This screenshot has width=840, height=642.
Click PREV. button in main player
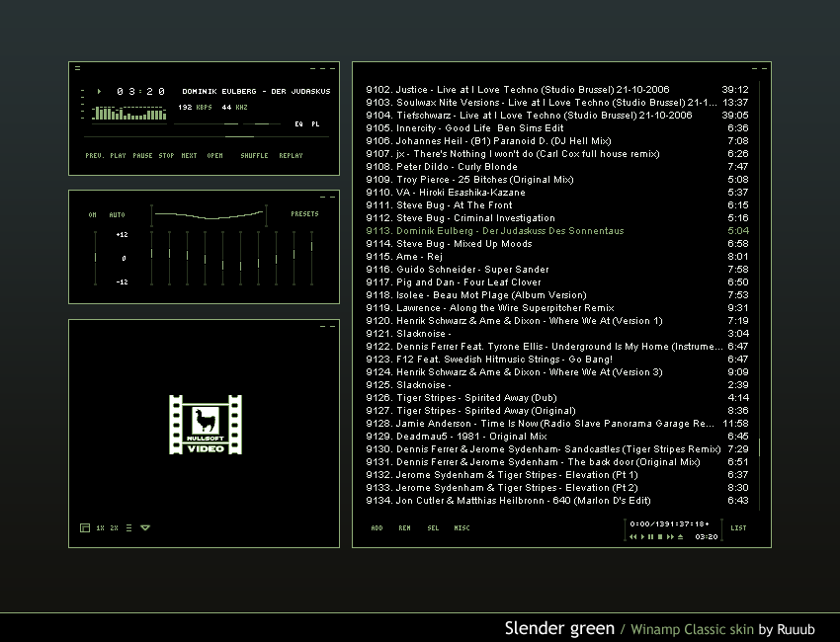[95, 156]
